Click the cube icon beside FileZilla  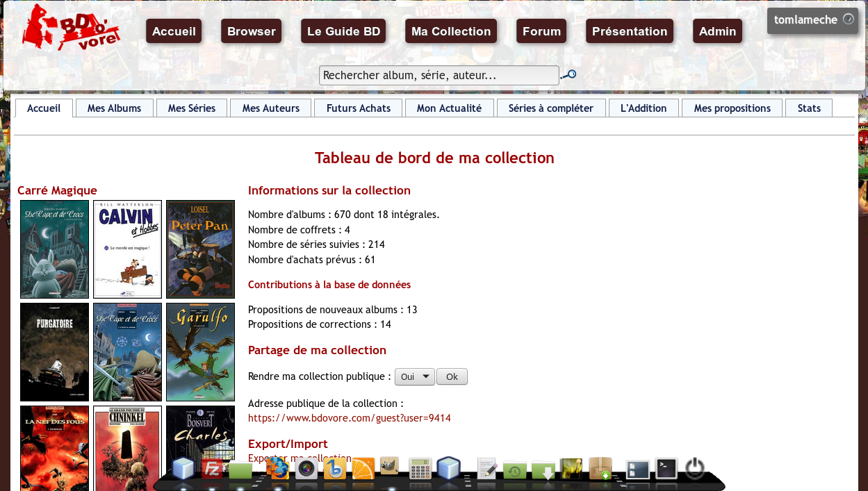pos(183,469)
